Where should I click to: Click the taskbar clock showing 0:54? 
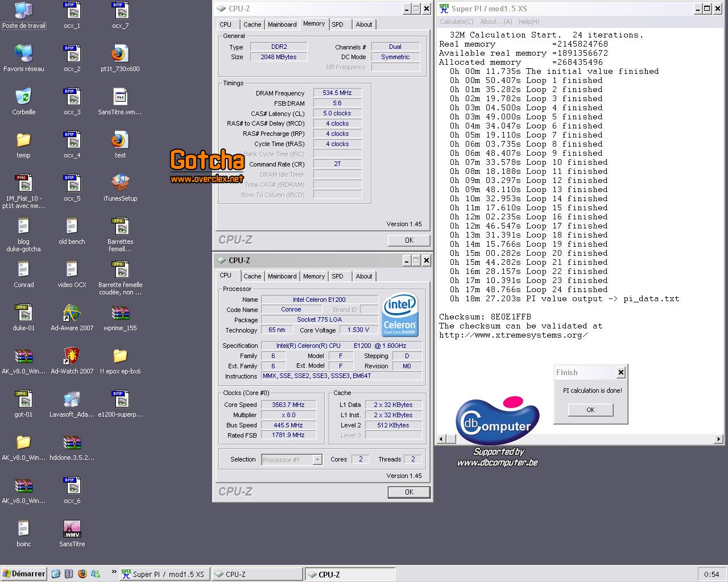[712, 574]
